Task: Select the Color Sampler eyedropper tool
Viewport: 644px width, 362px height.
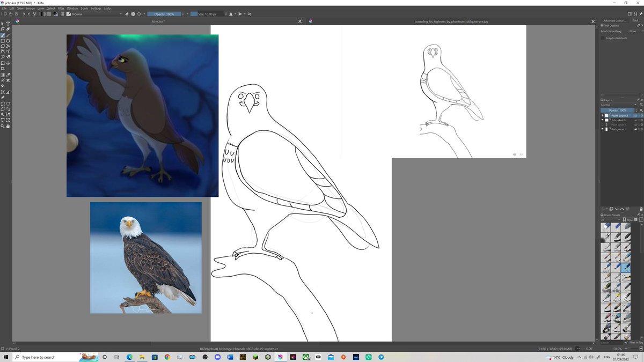Action: [x=8, y=75]
